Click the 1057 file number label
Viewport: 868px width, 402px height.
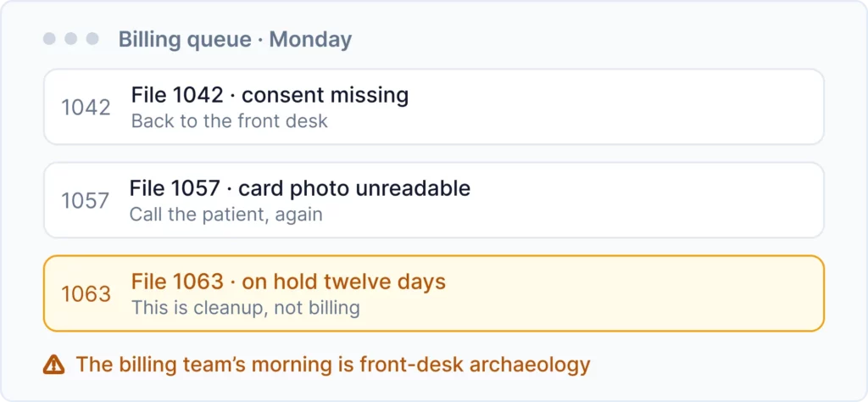click(86, 200)
